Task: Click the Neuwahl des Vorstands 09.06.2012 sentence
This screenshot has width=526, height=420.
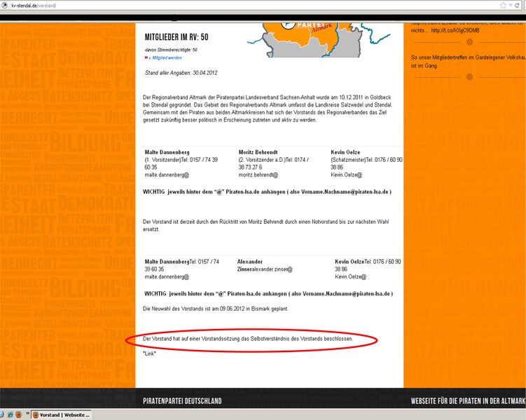Action: pyautogui.click(x=215, y=309)
